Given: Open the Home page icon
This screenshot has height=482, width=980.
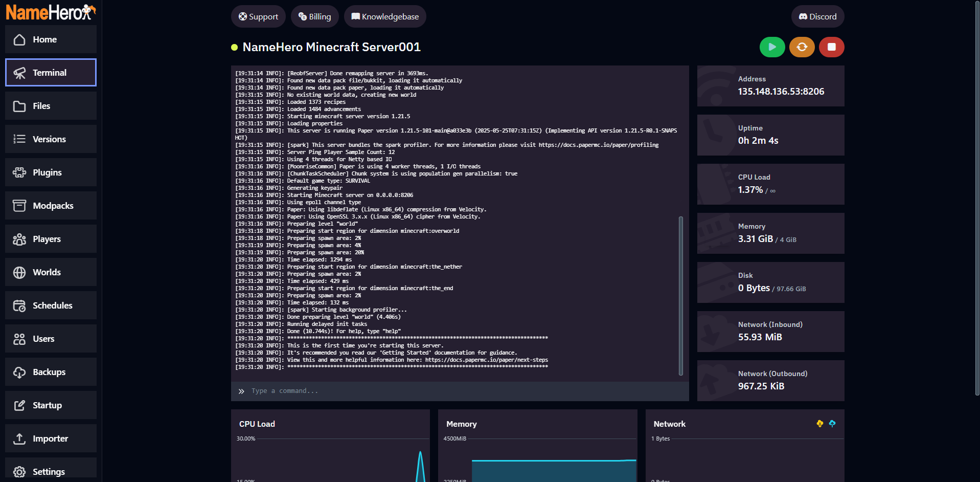Looking at the screenshot, I should (x=19, y=39).
